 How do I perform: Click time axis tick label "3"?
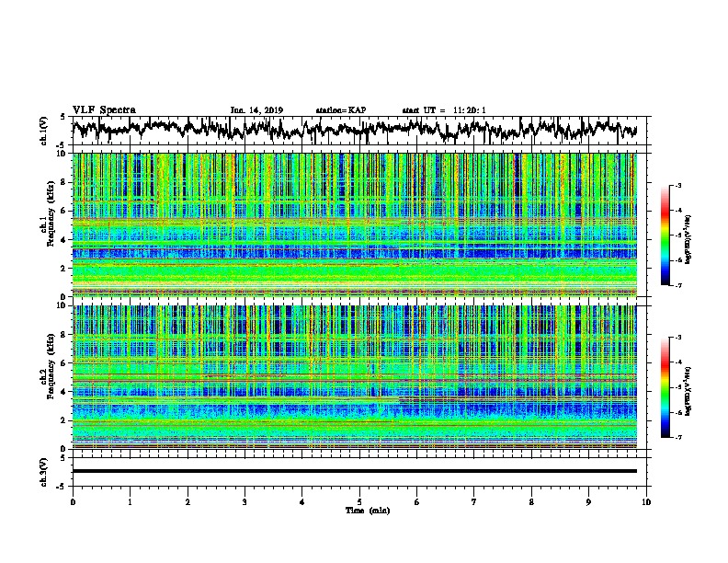tap(245, 502)
